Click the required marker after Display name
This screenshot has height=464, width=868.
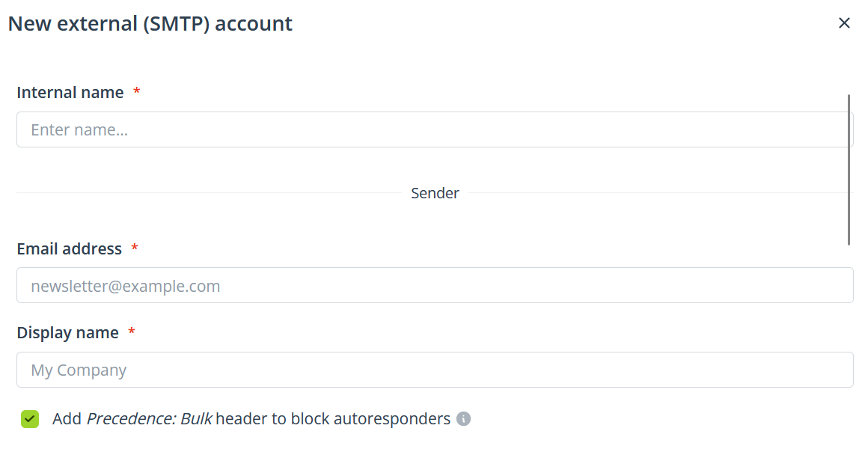pyautogui.click(x=132, y=332)
